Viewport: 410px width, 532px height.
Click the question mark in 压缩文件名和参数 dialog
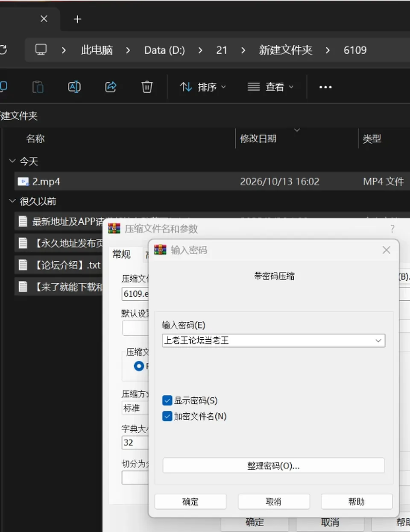(x=392, y=229)
